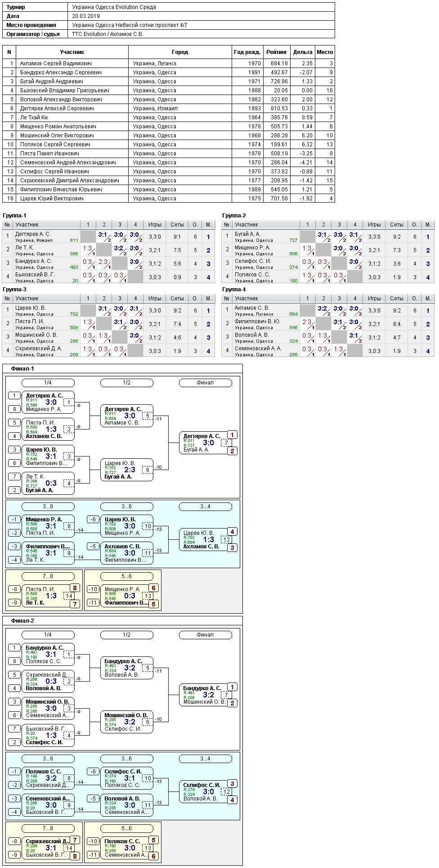The image size is (439, 868).
Task: Click the Группа-4 table heading
Action: click(x=234, y=289)
